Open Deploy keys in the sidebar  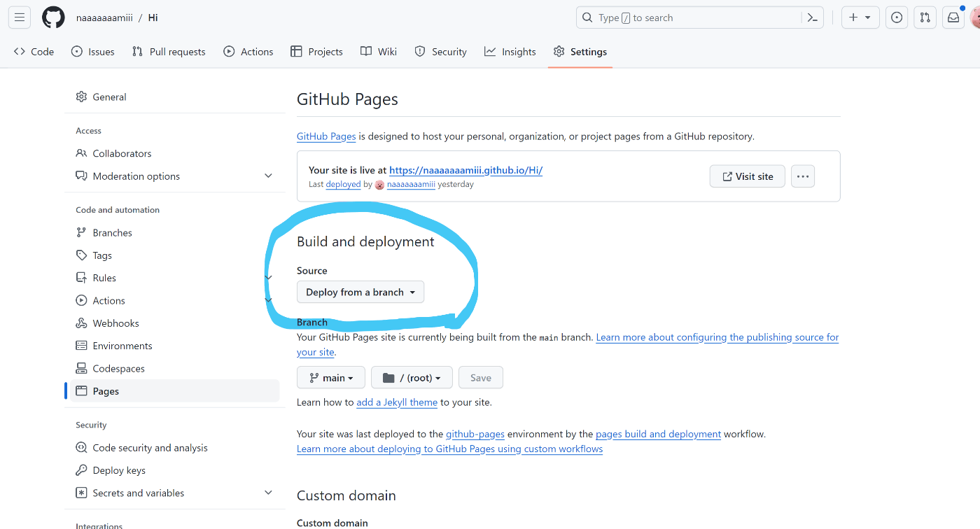tap(174, 470)
